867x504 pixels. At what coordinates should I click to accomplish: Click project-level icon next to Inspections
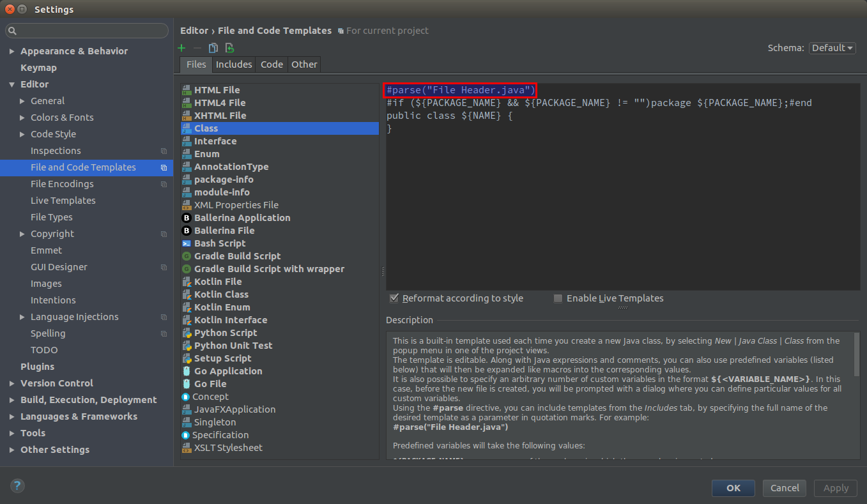point(164,151)
